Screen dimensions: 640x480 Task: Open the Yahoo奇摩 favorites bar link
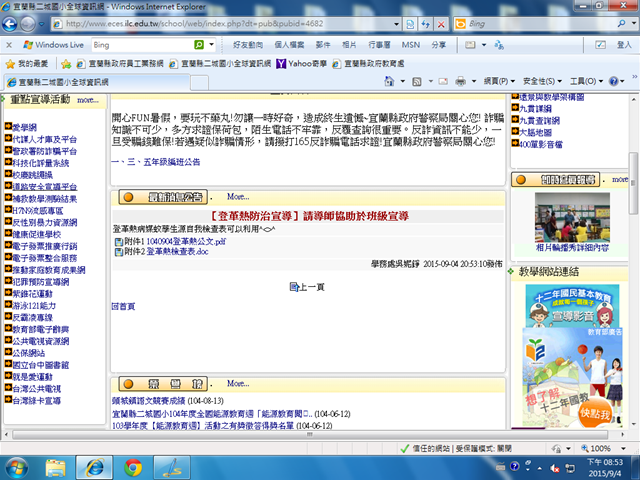pyautogui.click(x=301, y=64)
